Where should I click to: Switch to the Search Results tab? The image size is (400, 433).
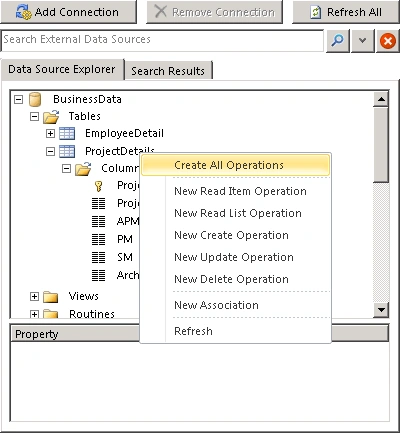point(168,71)
